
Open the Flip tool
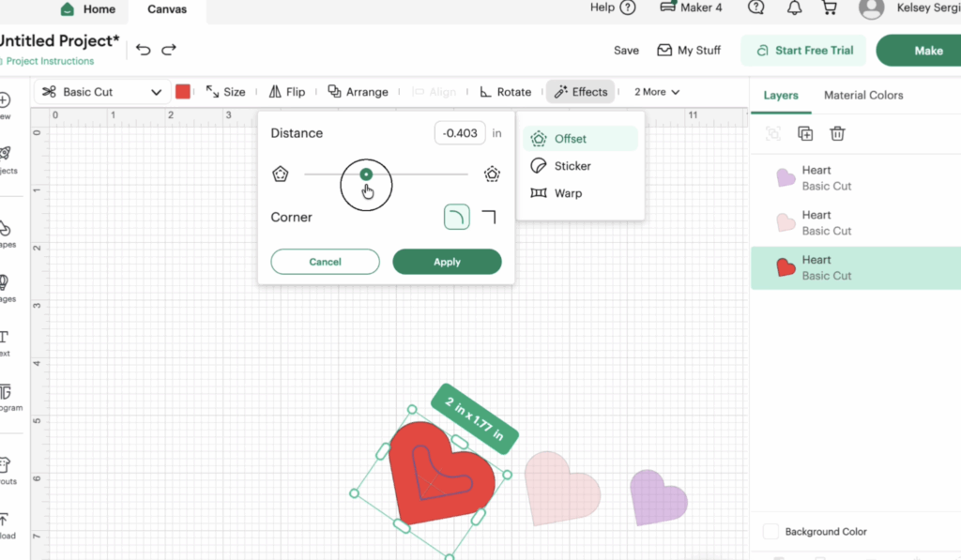coord(287,92)
